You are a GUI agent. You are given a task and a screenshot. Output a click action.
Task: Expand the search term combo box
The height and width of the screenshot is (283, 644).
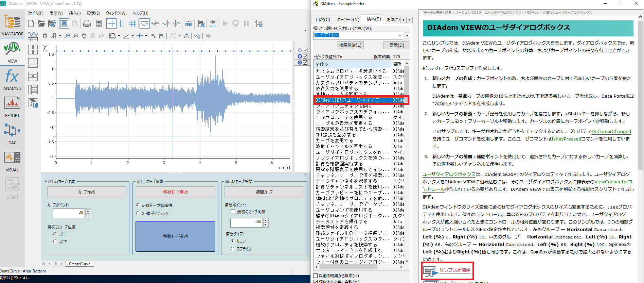click(400, 35)
